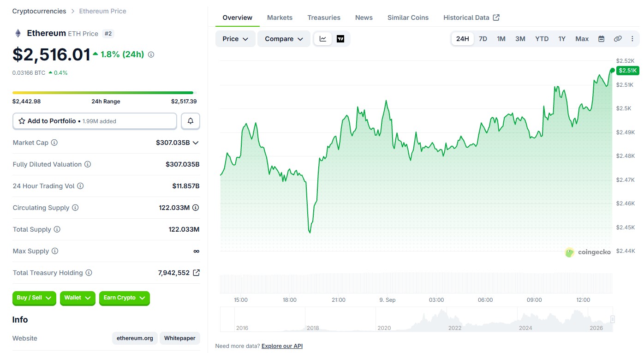644x353 pixels.
Task: Open the calendar date picker icon
Action: click(601, 39)
